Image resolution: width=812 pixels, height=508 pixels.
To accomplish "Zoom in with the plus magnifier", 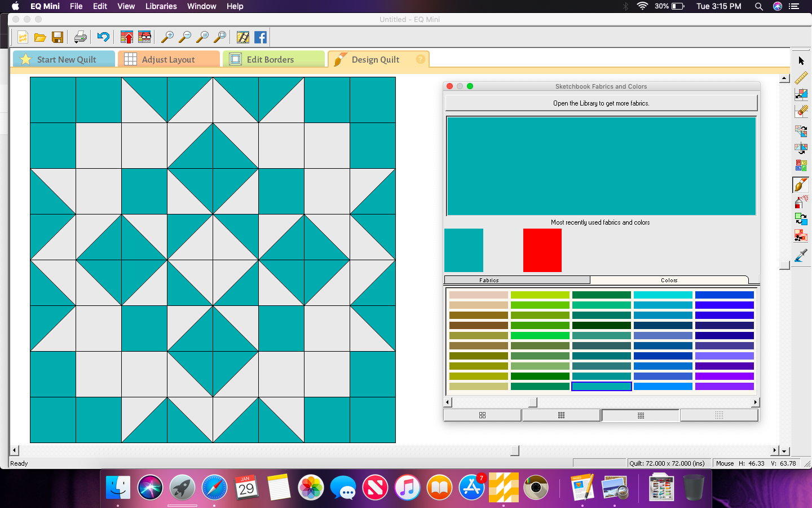I will [x=167, y=37].
